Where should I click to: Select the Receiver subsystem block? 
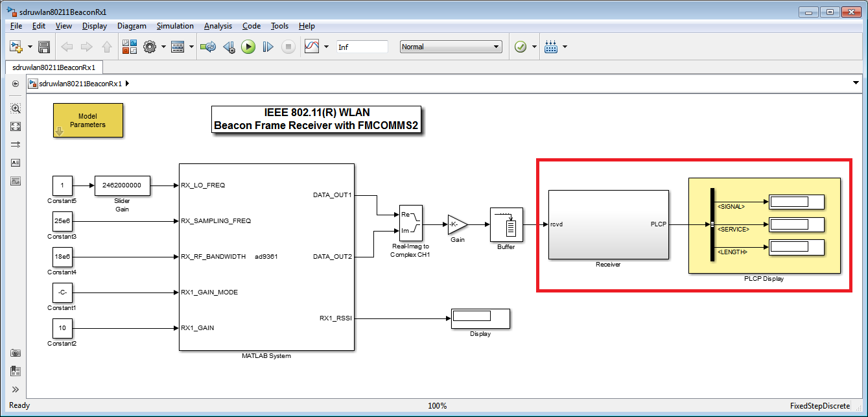(x=608, y=225)
